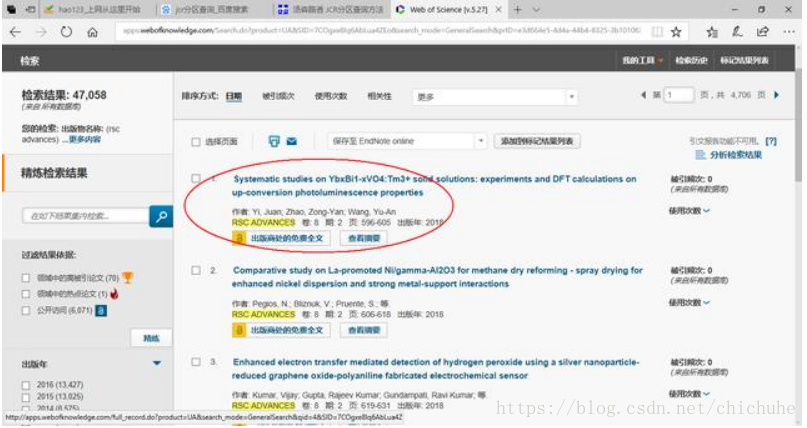Switch to hao123 browser tab
The height and width of the screenshot is (428, 807).
pyautogui.click(x=99, y=10)
